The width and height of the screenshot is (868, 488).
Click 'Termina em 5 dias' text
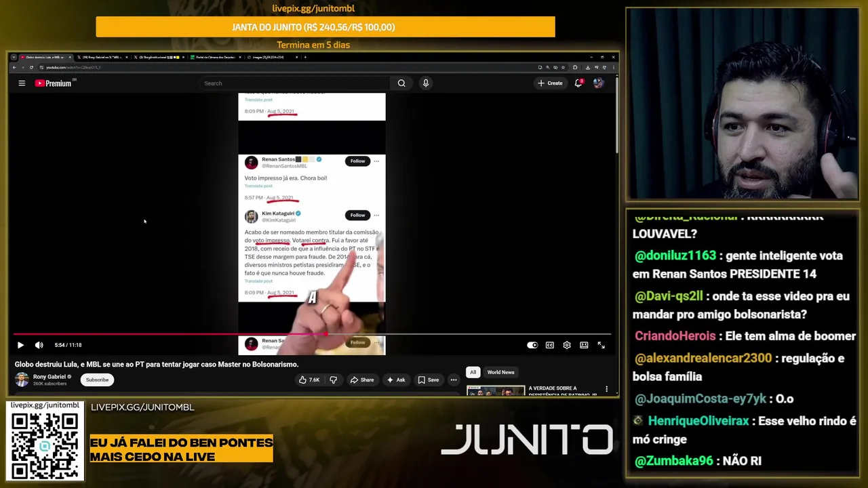tap(313, 45)
